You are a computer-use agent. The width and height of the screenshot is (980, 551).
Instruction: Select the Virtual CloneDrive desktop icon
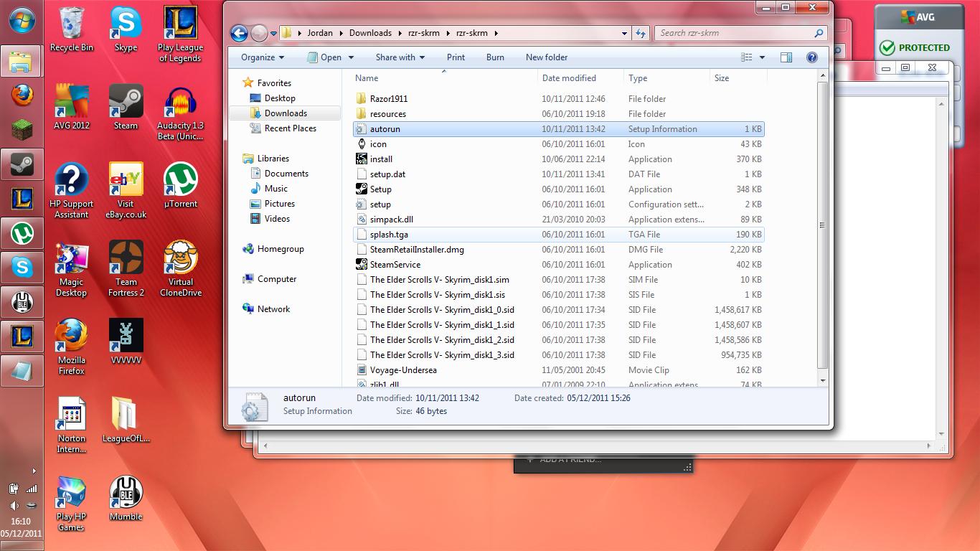pyautogui.click(x=181, y=269)
